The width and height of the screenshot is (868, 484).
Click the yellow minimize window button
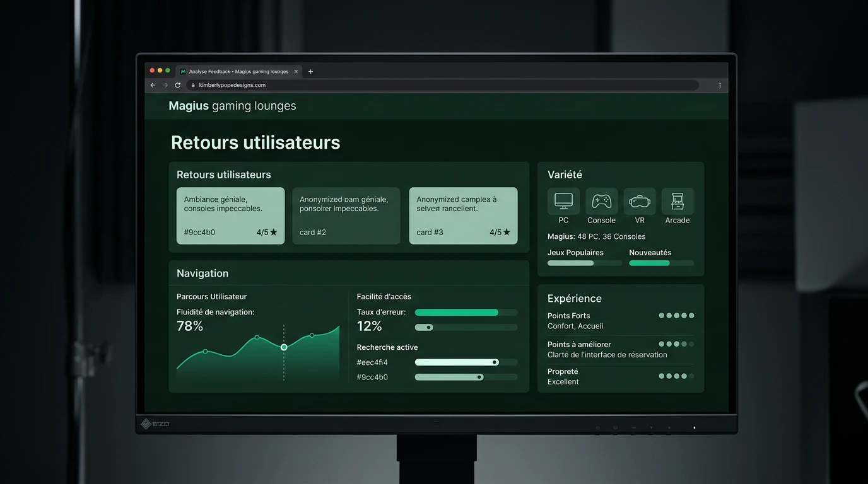(x=160, y=71)
